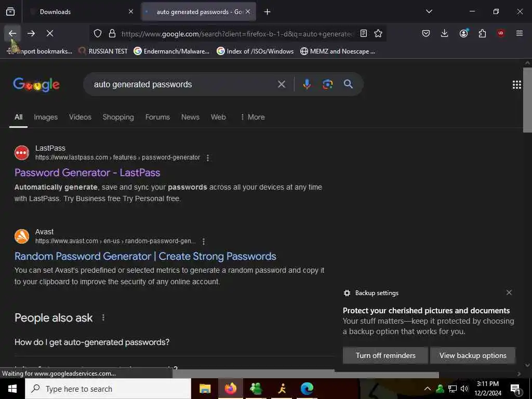This screenshot has width=532, height=399.
Task: Switch to Images results
Action: coord(46,117)
